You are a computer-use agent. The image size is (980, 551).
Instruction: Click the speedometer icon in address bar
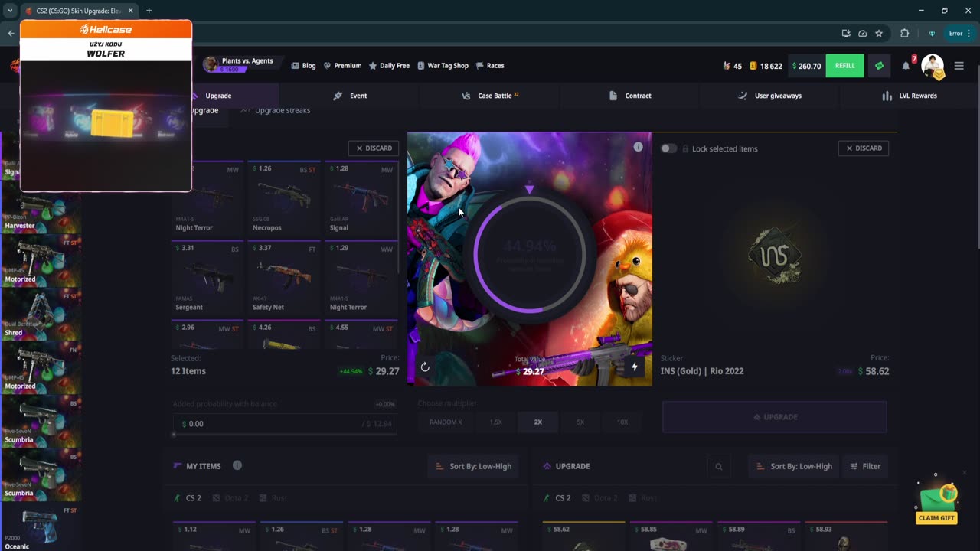click(x=862, y=34)
